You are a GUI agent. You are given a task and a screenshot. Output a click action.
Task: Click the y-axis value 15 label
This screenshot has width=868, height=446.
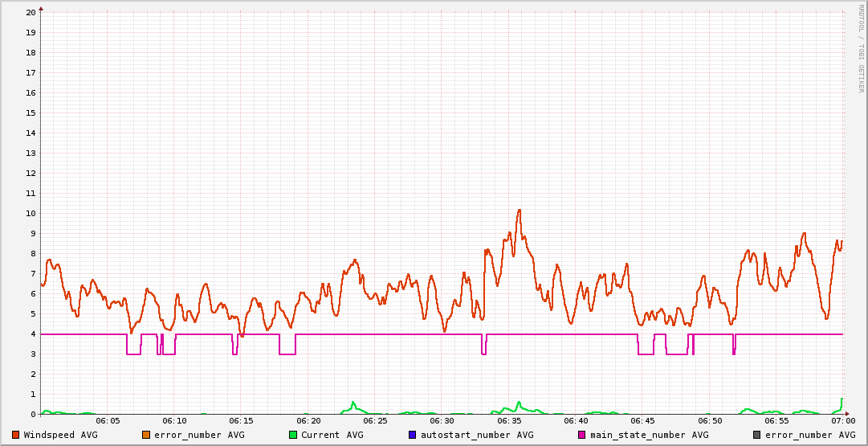point(31,113)
